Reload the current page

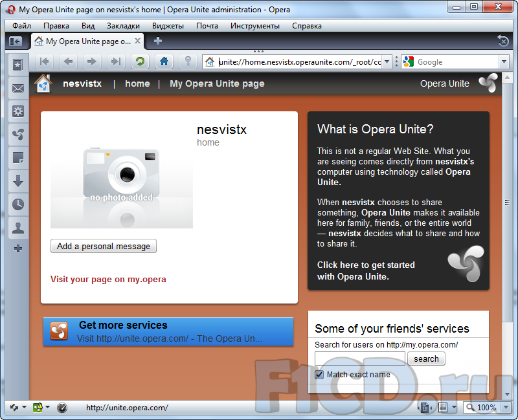[140, 61]
